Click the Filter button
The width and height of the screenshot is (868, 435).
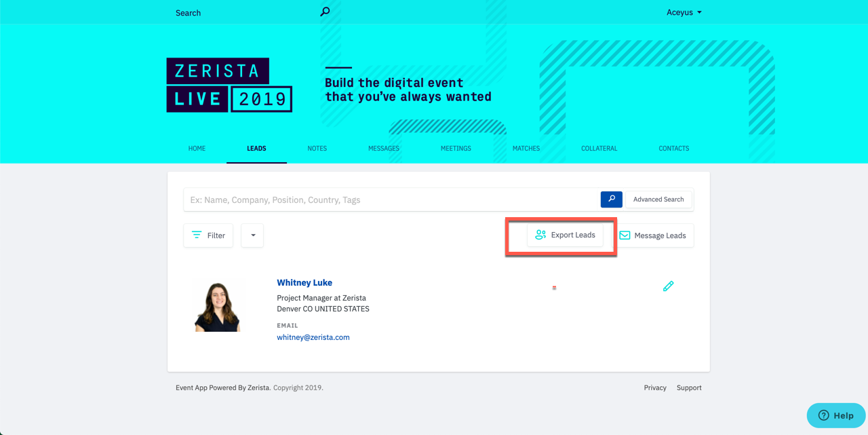point(208,235)
